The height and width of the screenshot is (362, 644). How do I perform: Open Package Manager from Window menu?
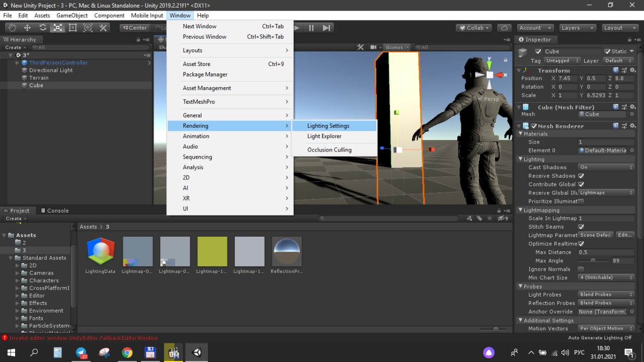(x=230, y=75)
